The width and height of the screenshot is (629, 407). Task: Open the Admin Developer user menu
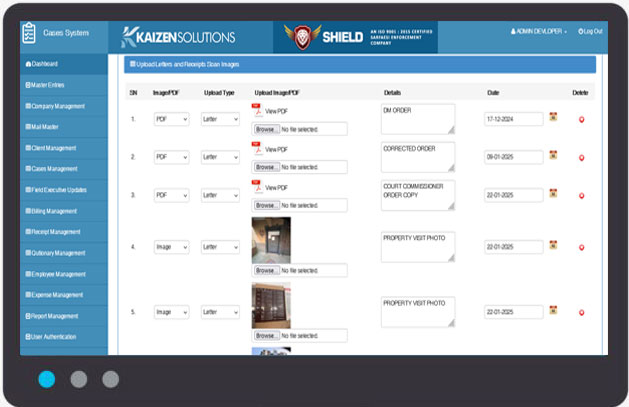pos(538,31)
